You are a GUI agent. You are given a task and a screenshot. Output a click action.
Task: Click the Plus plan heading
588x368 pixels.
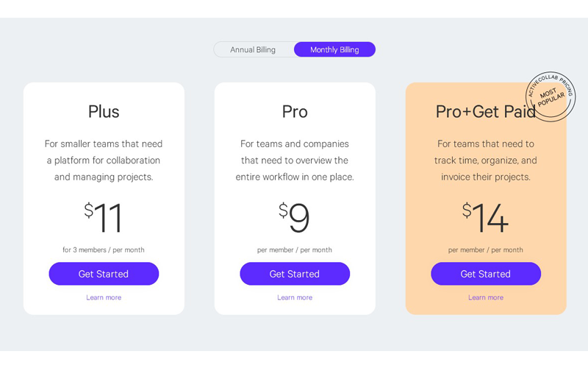click(104, 112)
